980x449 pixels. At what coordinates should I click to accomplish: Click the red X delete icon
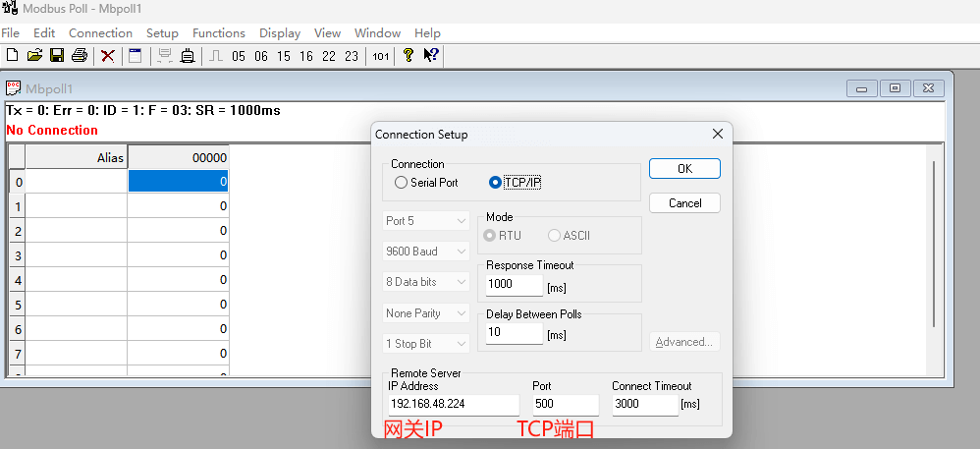pos(108,56)
